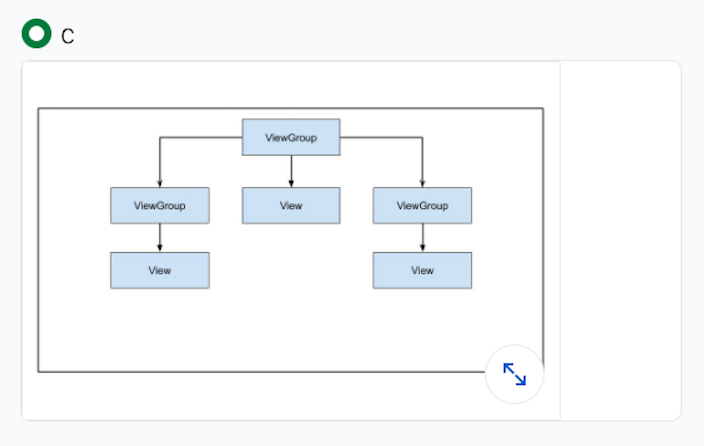Click the connector line right of root ViewGroup
This screenshot has height=446, width=704.
tap(381, 138)
